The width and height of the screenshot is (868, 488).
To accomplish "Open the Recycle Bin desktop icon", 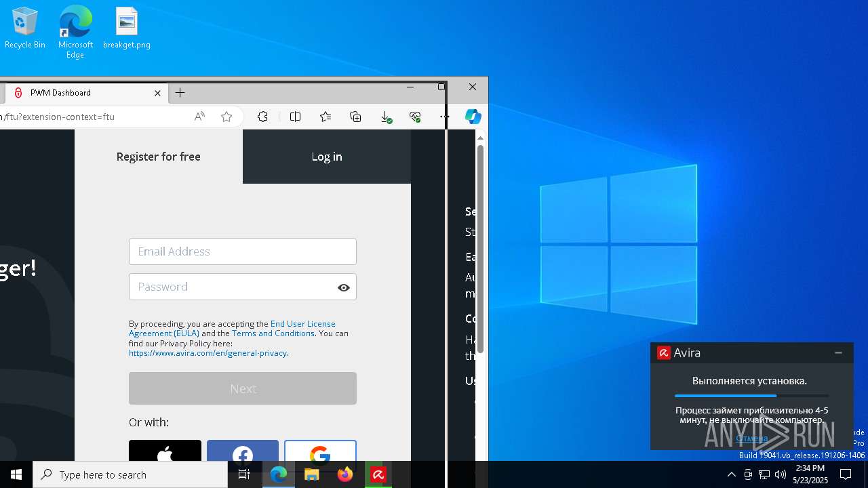I will [x=25, y=28].
